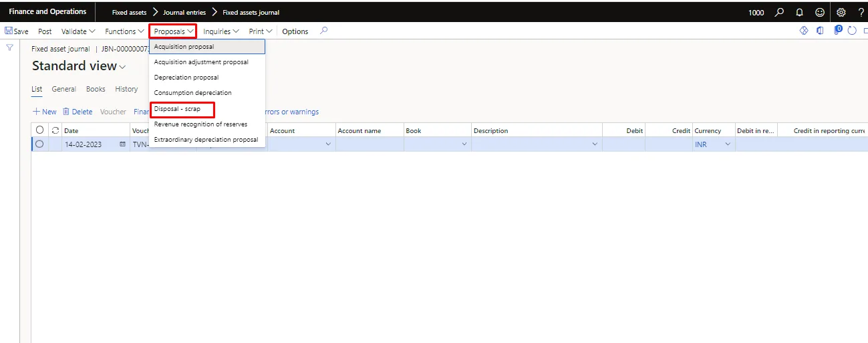
Task: Click the Credit cell in the row
Action: click(668, 144)
